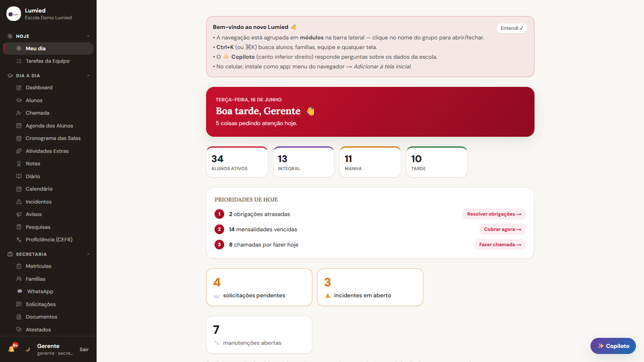Click the Cronograma das Salas icon
This screenshot has width=644, height=362.
(19, 138)
